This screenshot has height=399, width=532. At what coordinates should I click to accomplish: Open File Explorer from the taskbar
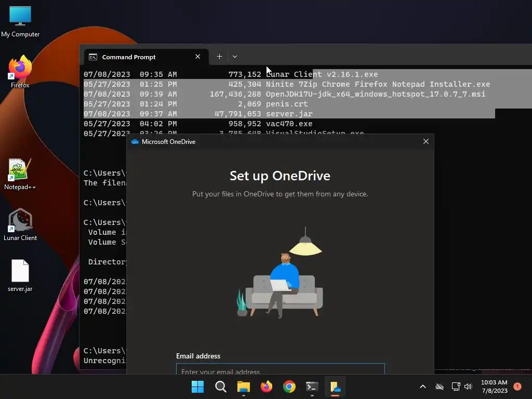pyautogui.click(x=243, y=387)
